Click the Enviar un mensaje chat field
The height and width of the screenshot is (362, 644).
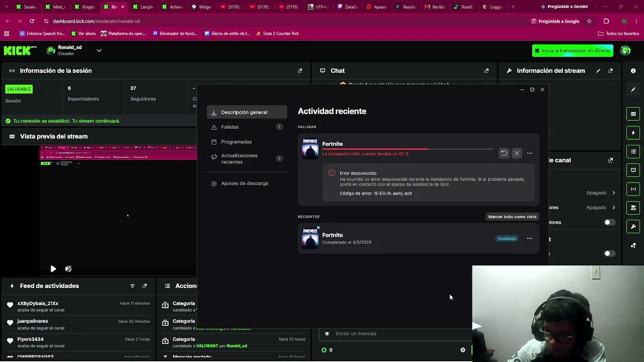[395, 334]
